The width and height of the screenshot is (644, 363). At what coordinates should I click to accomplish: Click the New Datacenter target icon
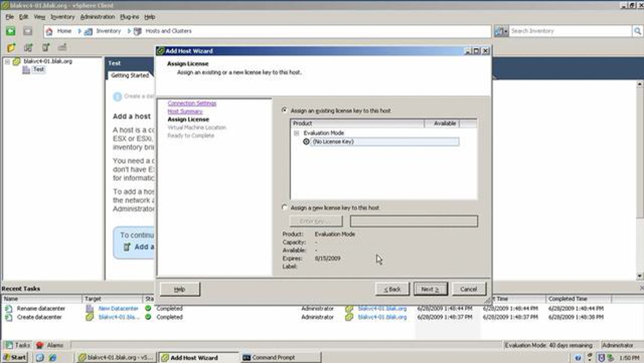coord(89,309)
